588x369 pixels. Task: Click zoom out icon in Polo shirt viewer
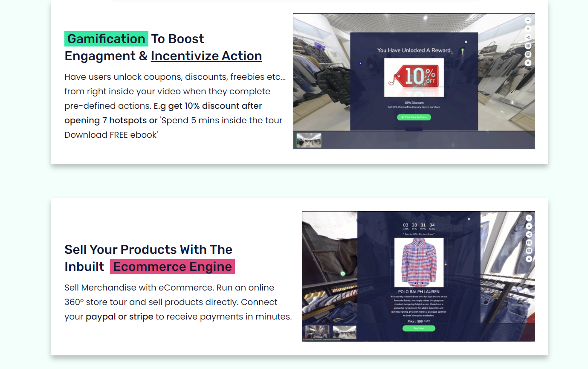tap(529, 218)
